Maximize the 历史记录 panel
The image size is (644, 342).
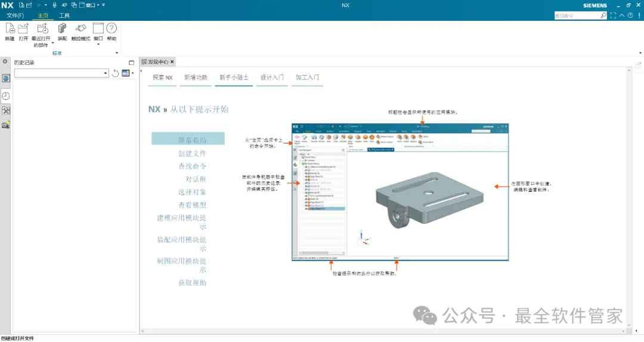pyautogui.click(x=131, y=63)
